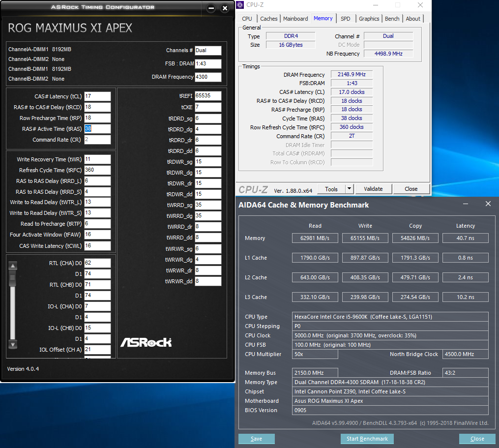Select the CAS# Latency (tCL) input field
The width and height of the screenshot is (499, 448).
tap(97, 96)
